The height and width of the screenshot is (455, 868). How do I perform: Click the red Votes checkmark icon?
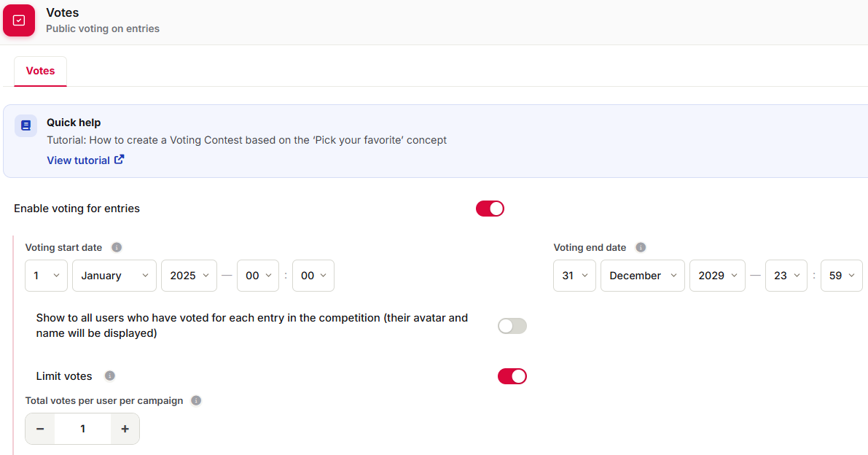point(19,20)
